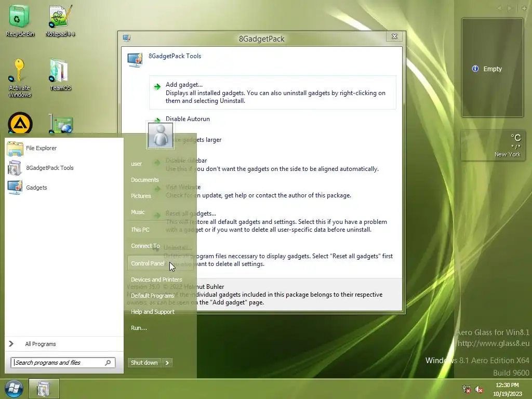Click the sidebar previous page arrow

(499, 8)
